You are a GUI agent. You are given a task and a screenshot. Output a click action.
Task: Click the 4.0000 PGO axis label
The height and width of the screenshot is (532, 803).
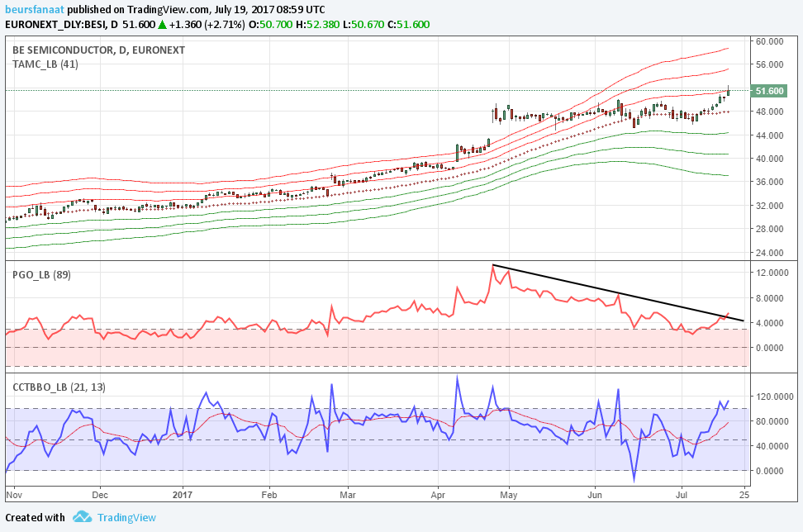769,323
